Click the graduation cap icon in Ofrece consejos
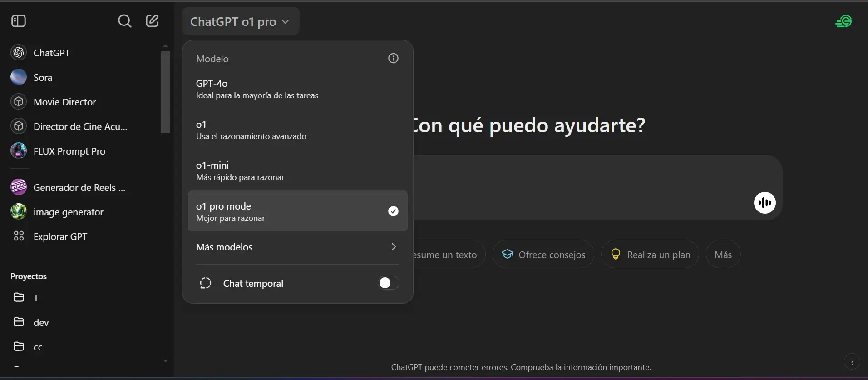The image size is (868, 380). point(507,254)
